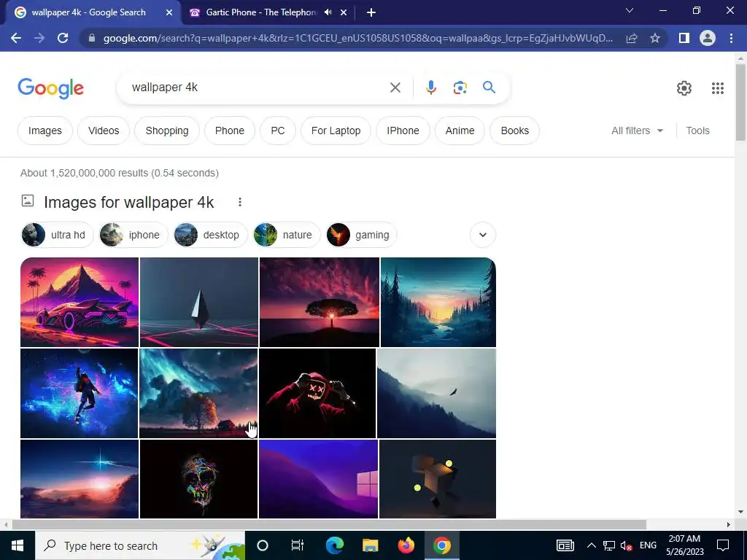This screenshot has width=747, height=560.
Task: Search by image with Google Lens
Action: 460,87
